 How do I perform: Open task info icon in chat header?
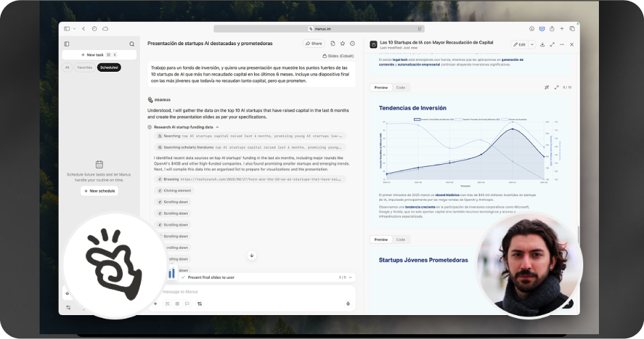click(352, 44)
